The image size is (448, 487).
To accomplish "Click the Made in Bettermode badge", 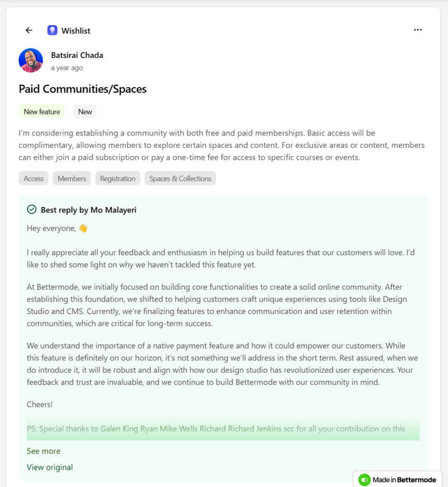I will (398, 479).
